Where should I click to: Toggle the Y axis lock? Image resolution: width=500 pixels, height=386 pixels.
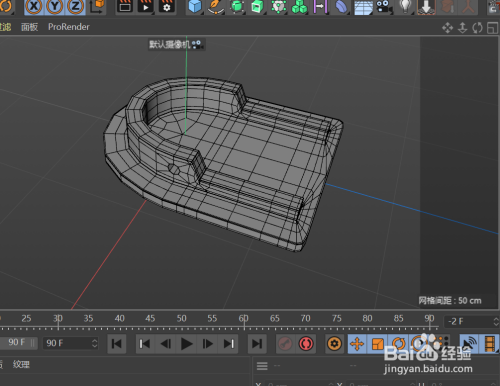[55, 6]
